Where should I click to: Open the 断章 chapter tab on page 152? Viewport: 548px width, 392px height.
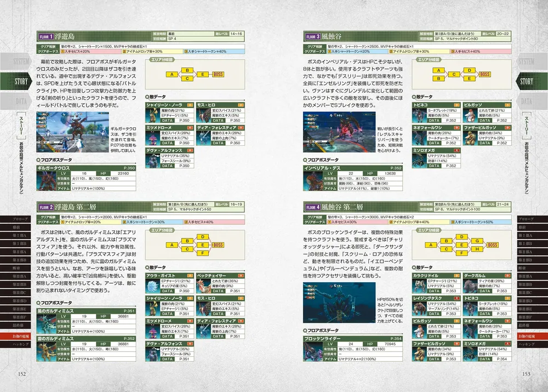[x=16, y=268]
